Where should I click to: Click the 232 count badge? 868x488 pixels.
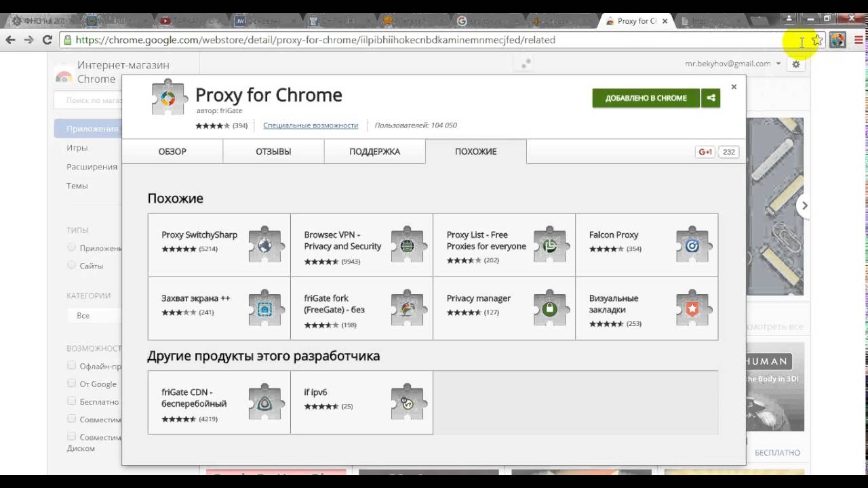coord(729,152)
